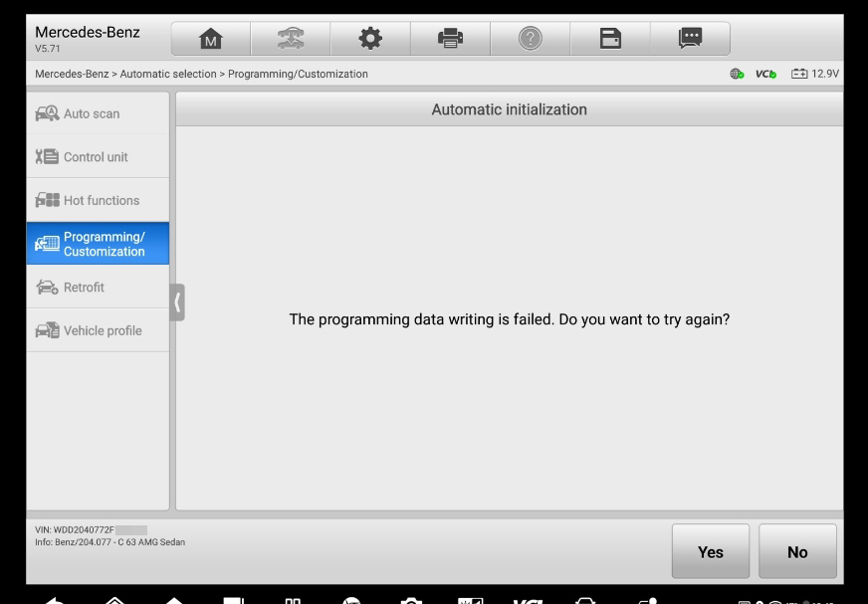This screenshot has height=604, width=868.
Task: Open the Home (M) toolbar icon
Action: click(x=211, y=39)
